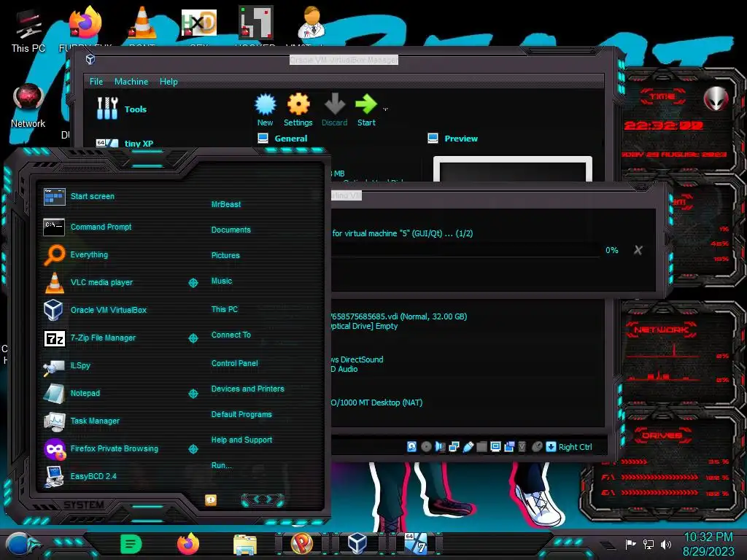Viewport: 747px width, 560px height.
Task: Open Default Programs
Action: tap(241, 414)
